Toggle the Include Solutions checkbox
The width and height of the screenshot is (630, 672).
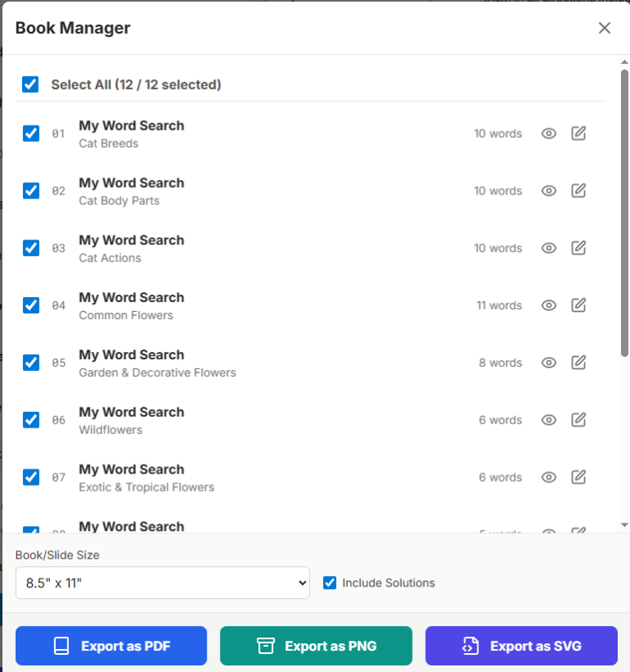click(x=330, y=583)
